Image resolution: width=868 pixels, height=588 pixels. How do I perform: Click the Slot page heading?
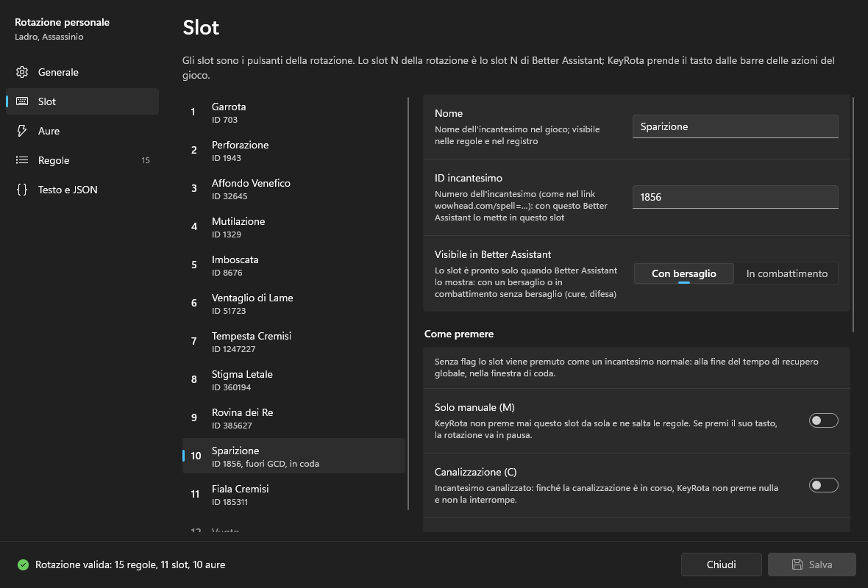tap(201, 27)
